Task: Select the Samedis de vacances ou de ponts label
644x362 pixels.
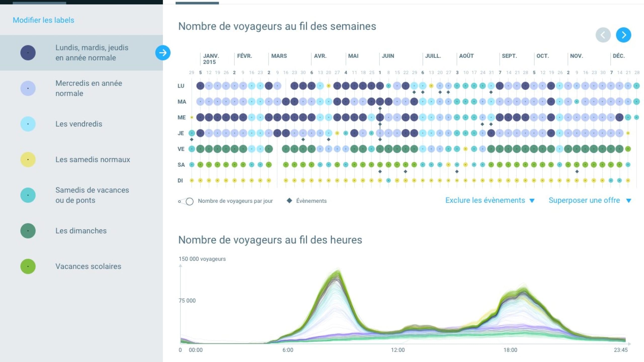Action: (x=92, y=195)
